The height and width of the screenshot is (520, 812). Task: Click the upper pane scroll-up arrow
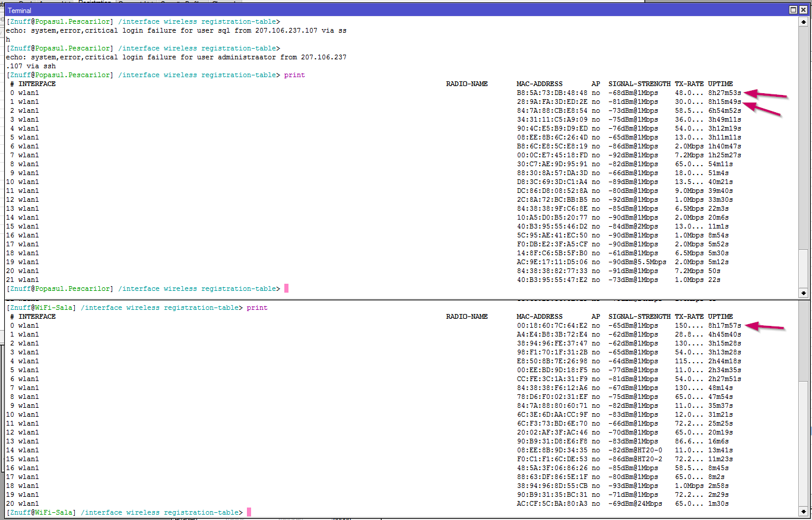tap(804, 20)
